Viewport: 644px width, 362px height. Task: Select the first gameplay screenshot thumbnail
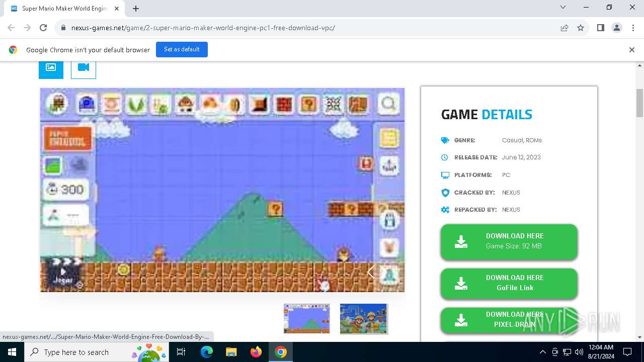click(x=307, y=318)
